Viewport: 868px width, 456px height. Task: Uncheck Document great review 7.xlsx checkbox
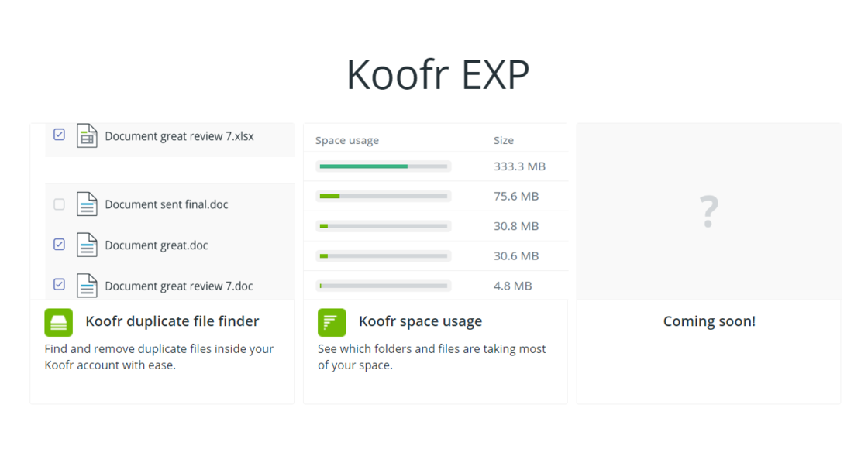pyautogui.click(x=59, y=135)
